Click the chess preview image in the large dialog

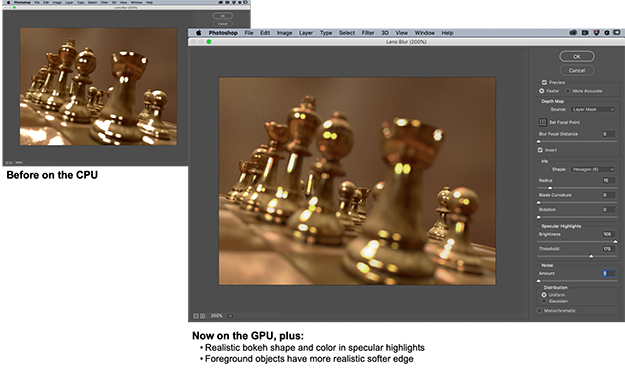(x=357, y=181)
